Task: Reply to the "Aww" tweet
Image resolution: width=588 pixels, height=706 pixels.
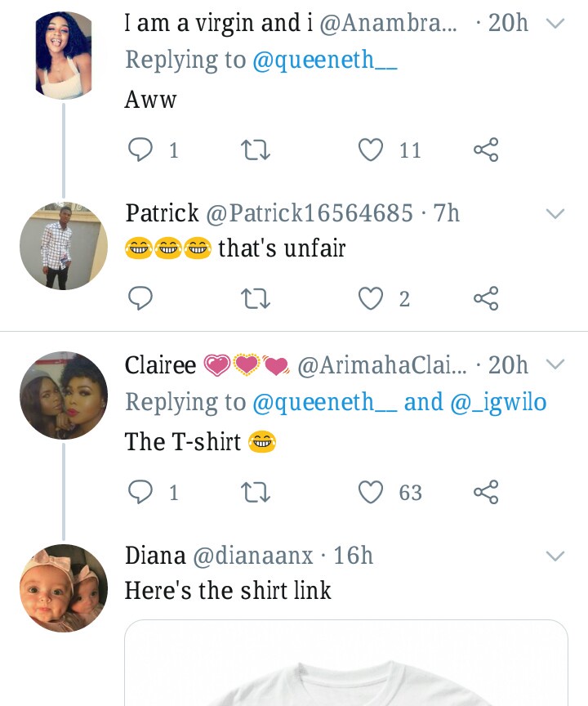Action: click(x=141, y=150)
